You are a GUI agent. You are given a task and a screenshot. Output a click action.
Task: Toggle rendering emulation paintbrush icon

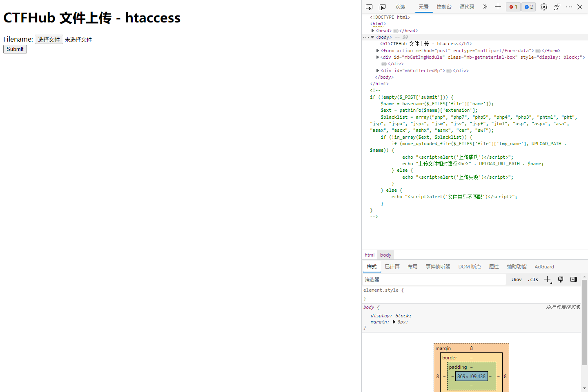pos(561,279)
